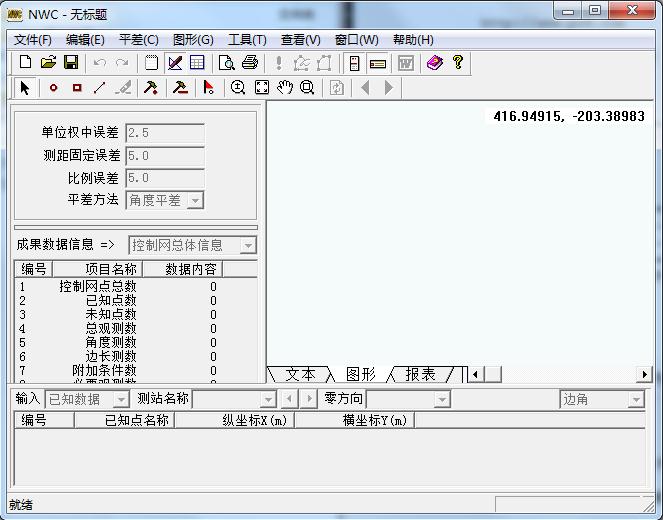Open the 工具(T) menu
Screen dimensions: 663x520
point(247,40)
